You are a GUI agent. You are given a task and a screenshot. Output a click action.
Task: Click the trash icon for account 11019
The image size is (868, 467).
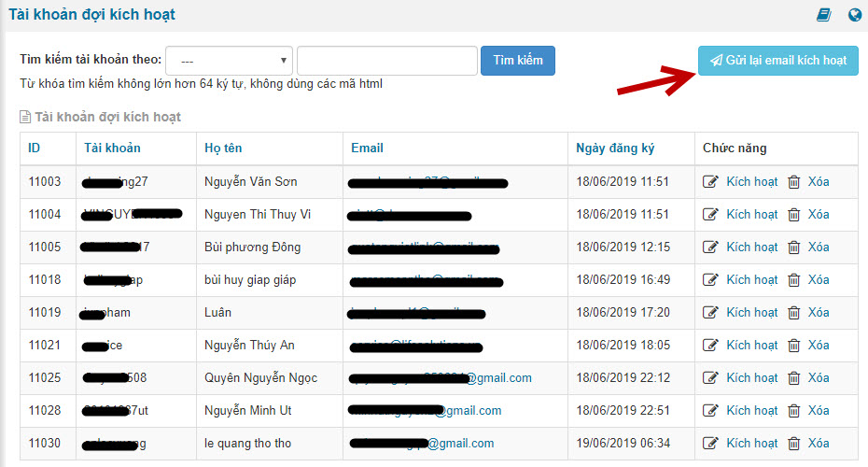794,313
